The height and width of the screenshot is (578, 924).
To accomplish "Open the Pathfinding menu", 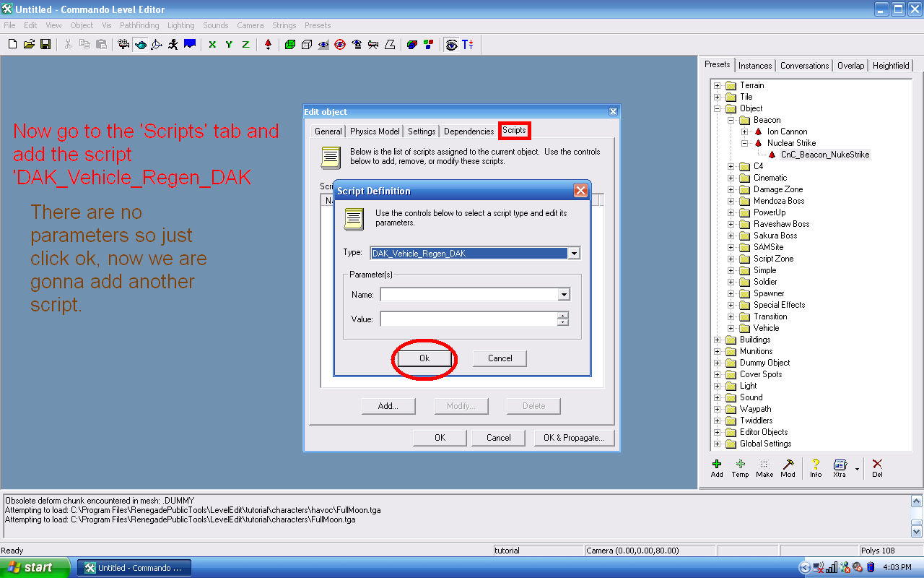I will [x=139, y=25].
